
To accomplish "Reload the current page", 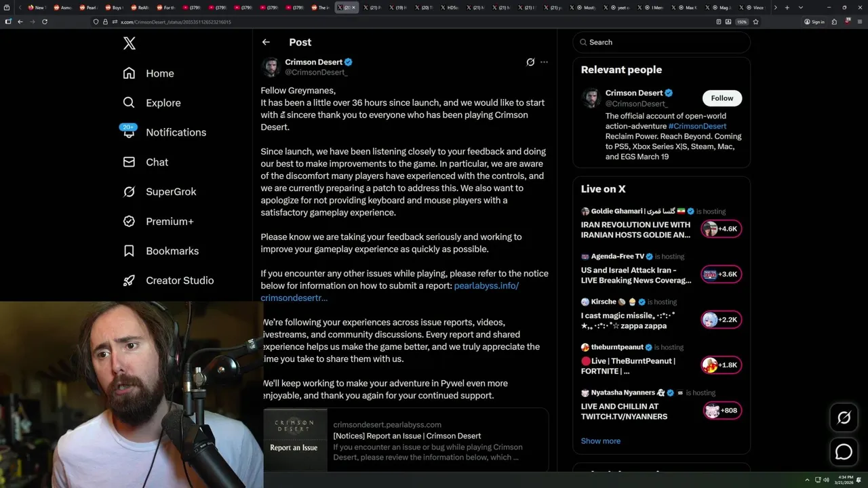I will [x=45, y=22].
